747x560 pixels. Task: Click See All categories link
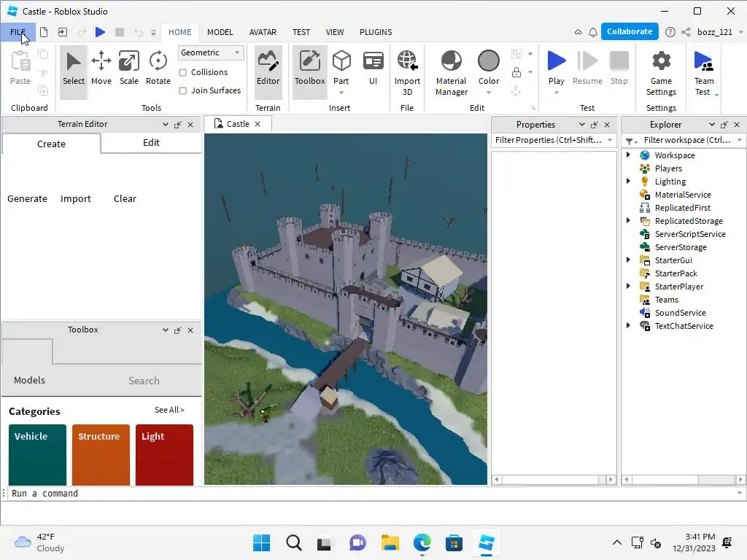coord(169,410)
